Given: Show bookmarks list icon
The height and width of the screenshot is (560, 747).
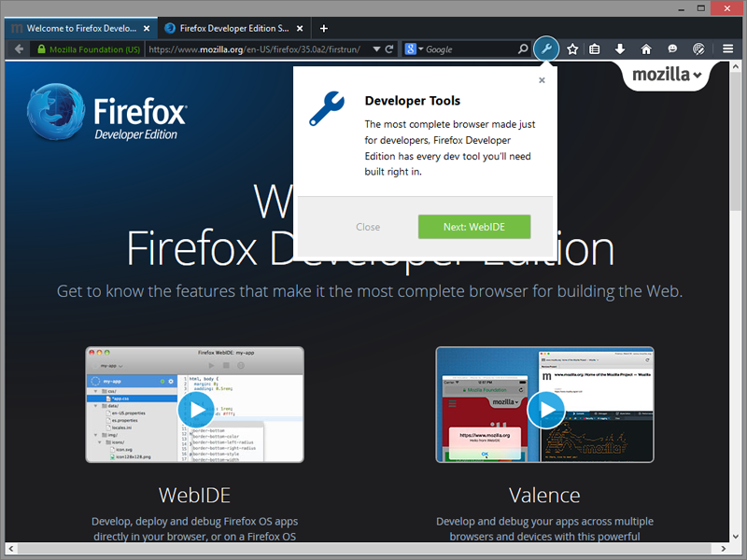Looking at the screenshot, I should click(595, 49).
